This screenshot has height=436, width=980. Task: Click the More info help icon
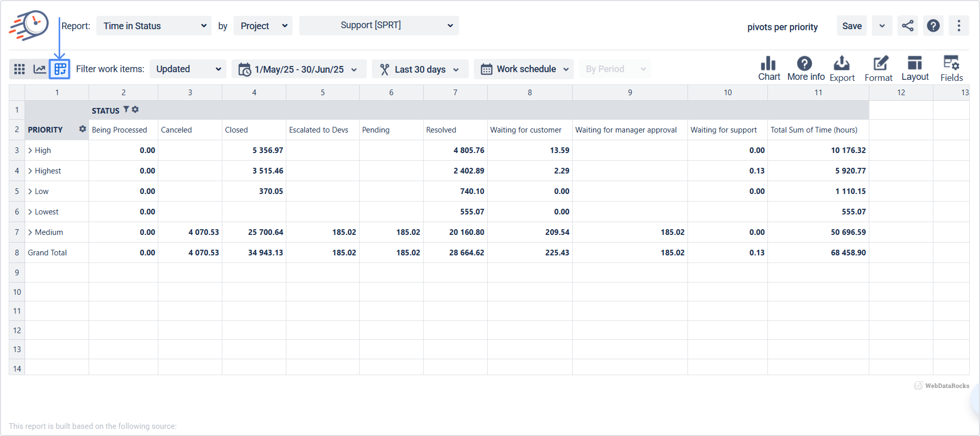point(805,68)
